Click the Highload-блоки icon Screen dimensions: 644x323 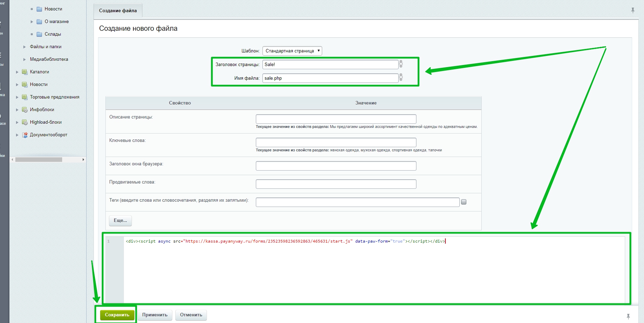[x=24, y=122]
